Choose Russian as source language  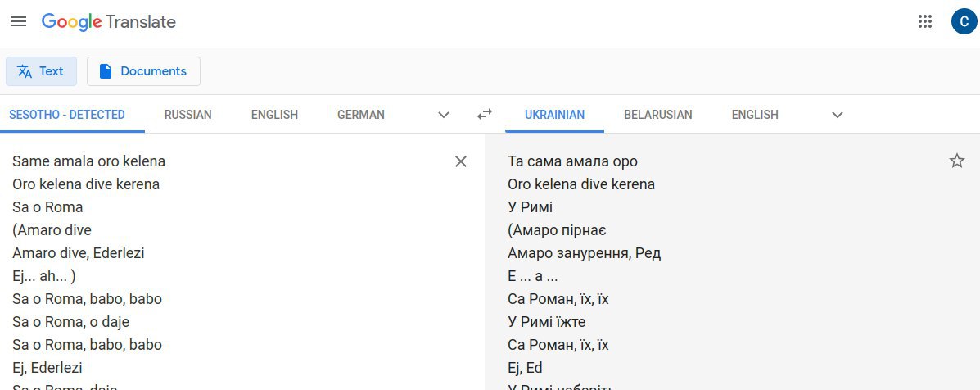188,115
